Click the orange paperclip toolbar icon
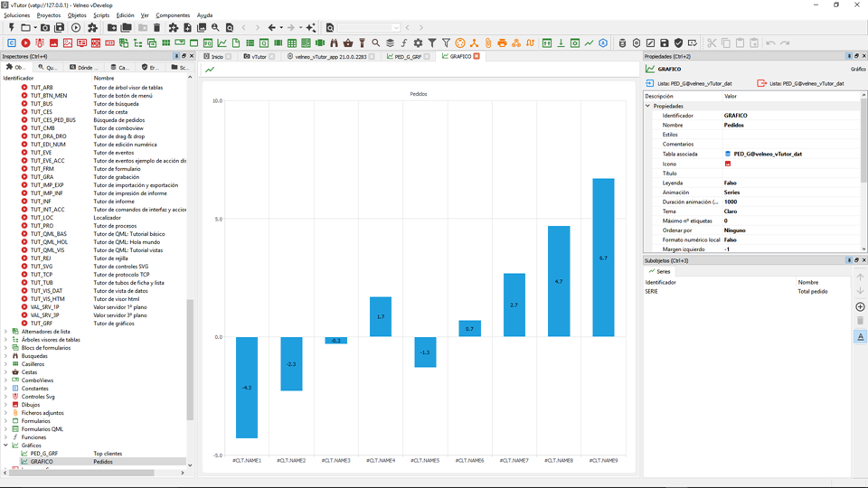Screen dimensions: 868x488 488,42
